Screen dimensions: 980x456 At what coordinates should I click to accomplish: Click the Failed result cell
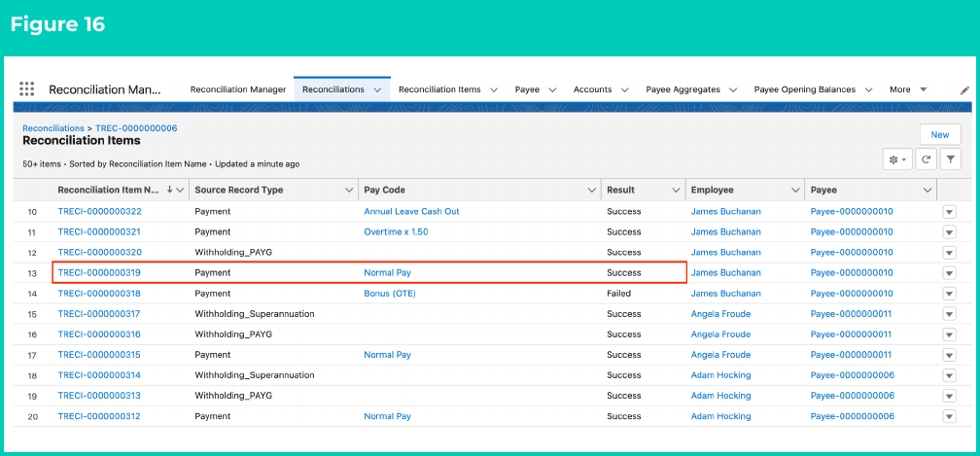pyautogui.click(x=618, y=294)
